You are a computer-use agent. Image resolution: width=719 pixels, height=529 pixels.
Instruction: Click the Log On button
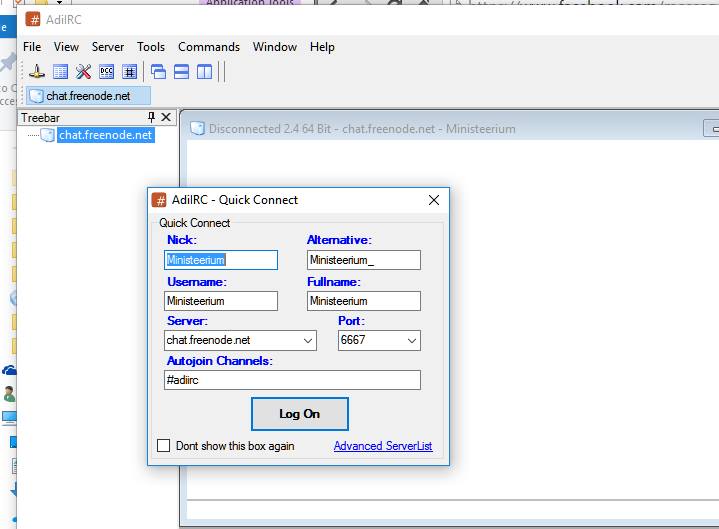tap(300, 414)
